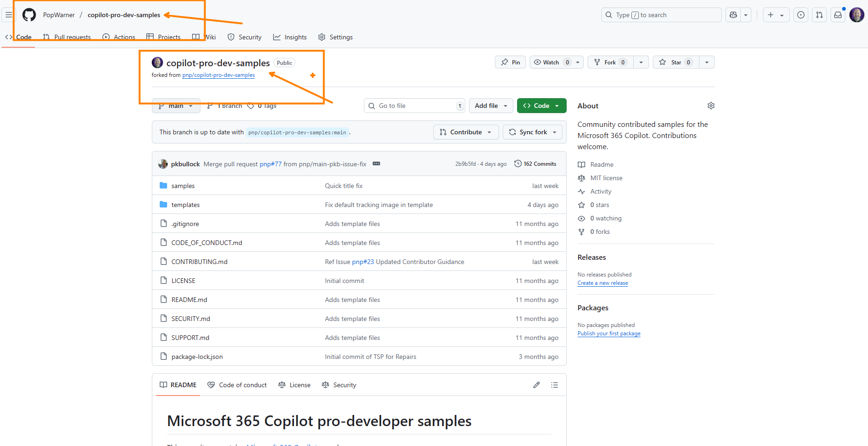Viewport: 868px width, 446px height.
Task: Select the License tab in file viewer
Action: [294, 385]
